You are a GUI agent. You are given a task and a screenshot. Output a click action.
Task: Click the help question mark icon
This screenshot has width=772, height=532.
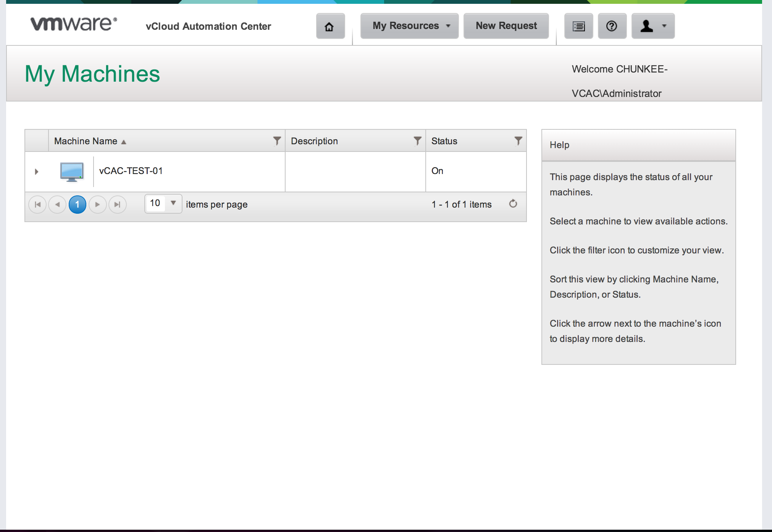click(x=612, y=26)
